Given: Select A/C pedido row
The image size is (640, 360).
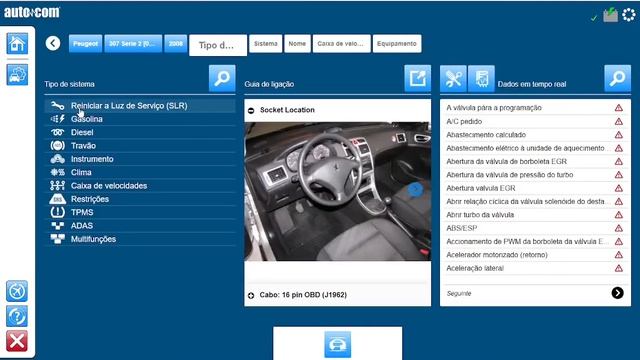Looking at the screenshot, I should pos(535,121).
